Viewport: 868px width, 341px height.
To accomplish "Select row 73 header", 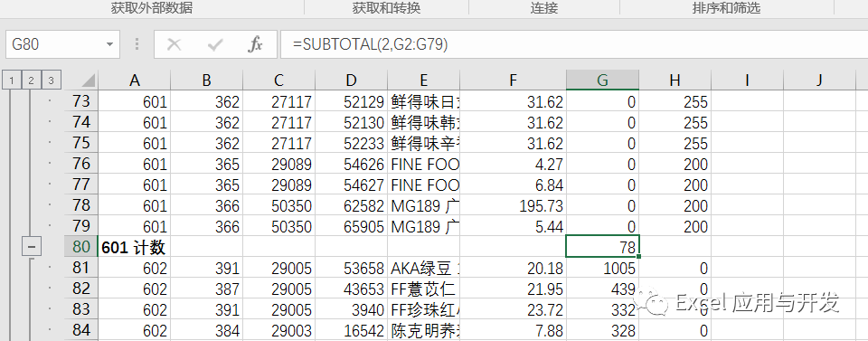I will pyautogui.click(x=80, y=101).
